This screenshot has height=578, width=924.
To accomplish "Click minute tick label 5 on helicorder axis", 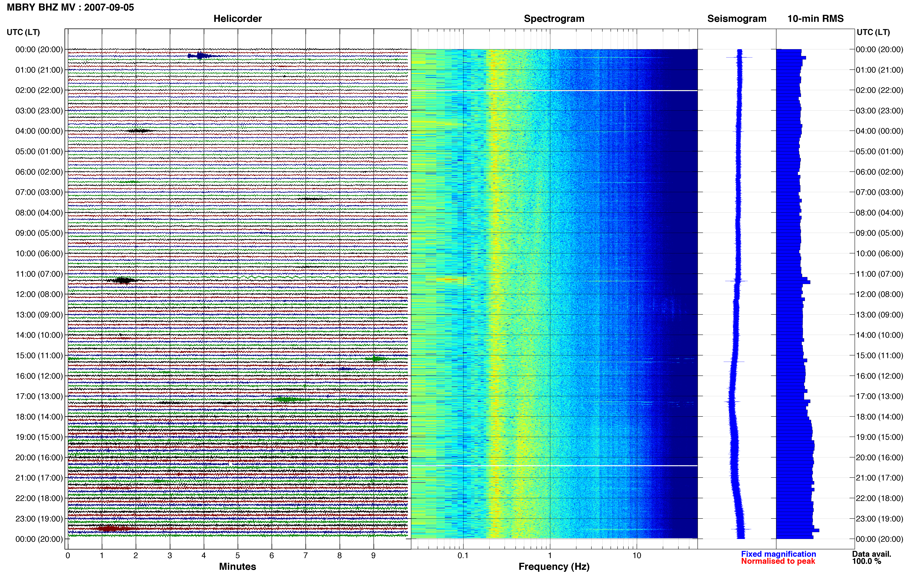I will 238,555.
